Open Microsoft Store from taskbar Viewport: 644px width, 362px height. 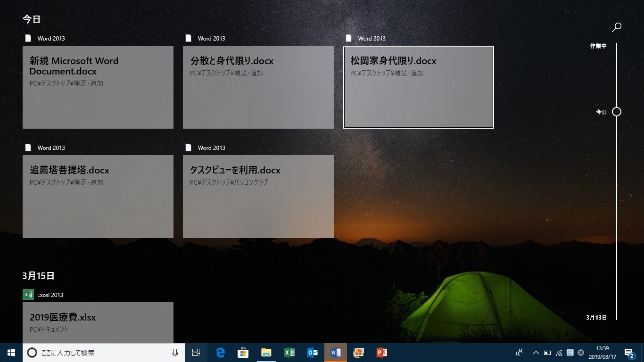(x=243, y=353)
